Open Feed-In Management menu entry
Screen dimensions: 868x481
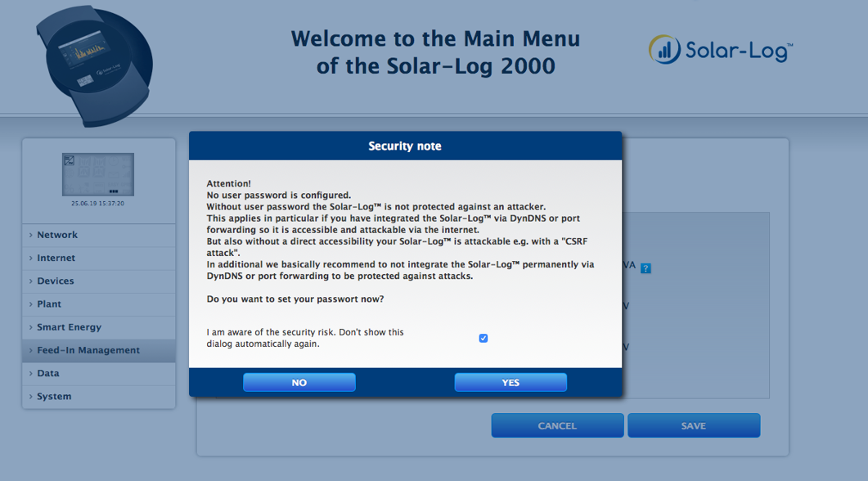point(88,350)
